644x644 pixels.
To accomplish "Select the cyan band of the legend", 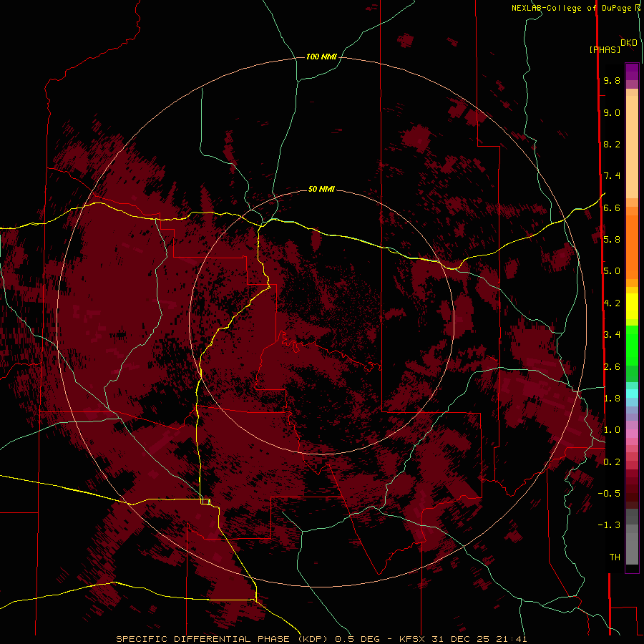I will coord(632,394).
